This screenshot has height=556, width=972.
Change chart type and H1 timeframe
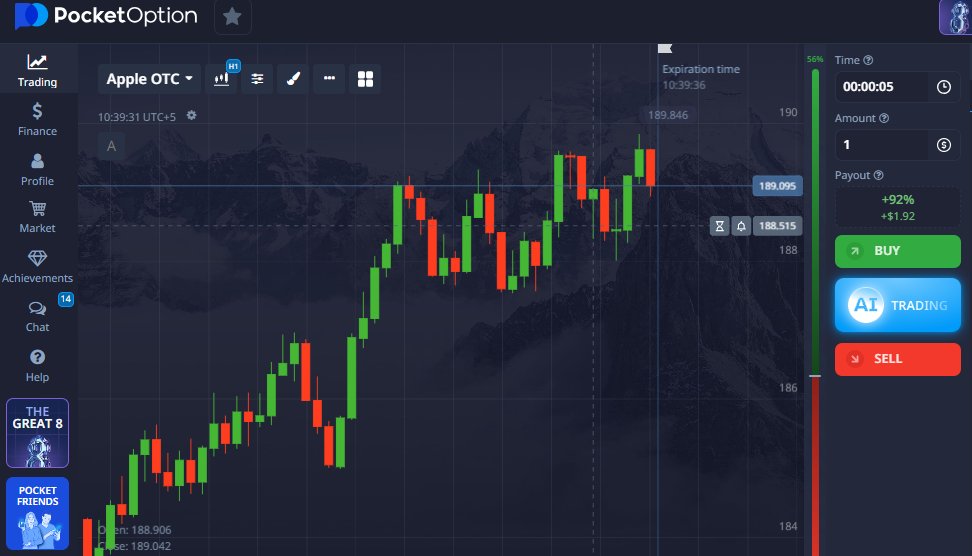click(223, 78)
